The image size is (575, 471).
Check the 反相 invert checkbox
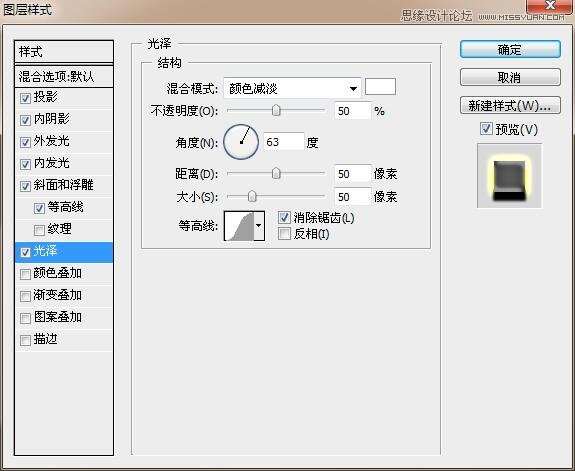click(x=284, y=234)
